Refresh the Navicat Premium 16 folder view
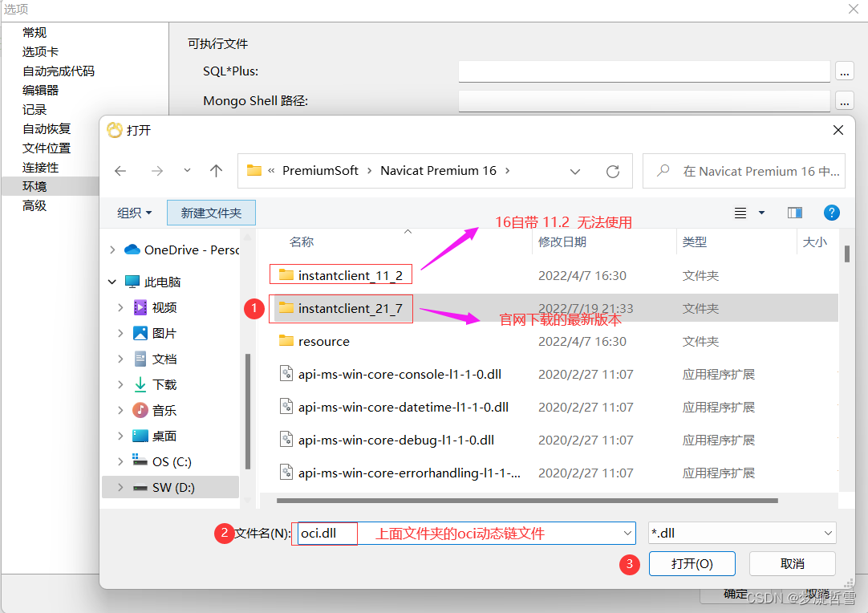This screenshot has height=613, width=868. coord(613,170)
